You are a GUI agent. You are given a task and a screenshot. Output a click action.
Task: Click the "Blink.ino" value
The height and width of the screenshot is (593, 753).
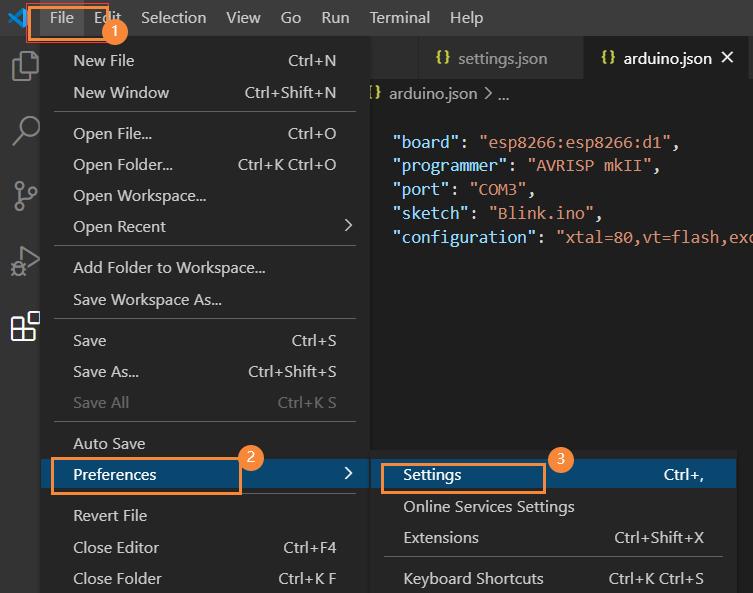(x=541, y=213)
